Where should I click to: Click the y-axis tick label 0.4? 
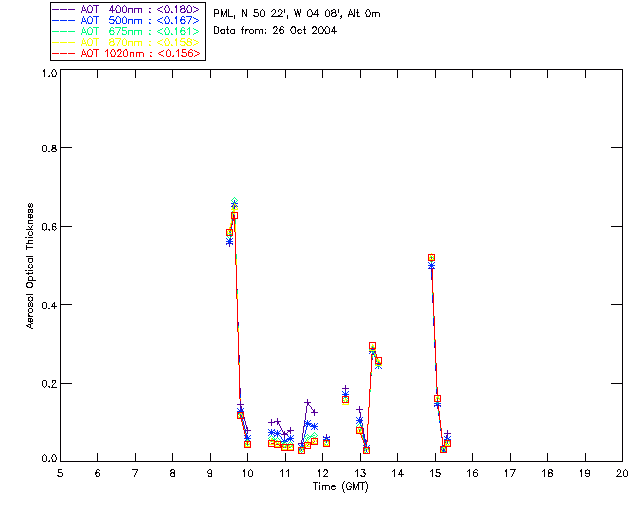click(x=48, y=305)
